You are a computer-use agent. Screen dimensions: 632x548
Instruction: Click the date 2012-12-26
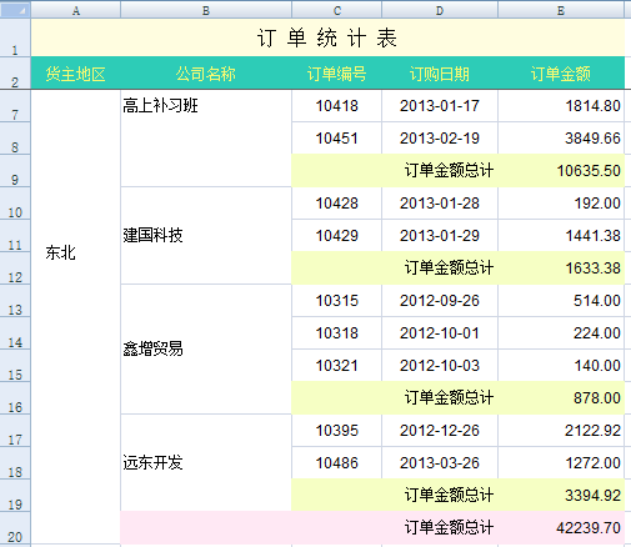pyautogui.click(x=440, y=431)
